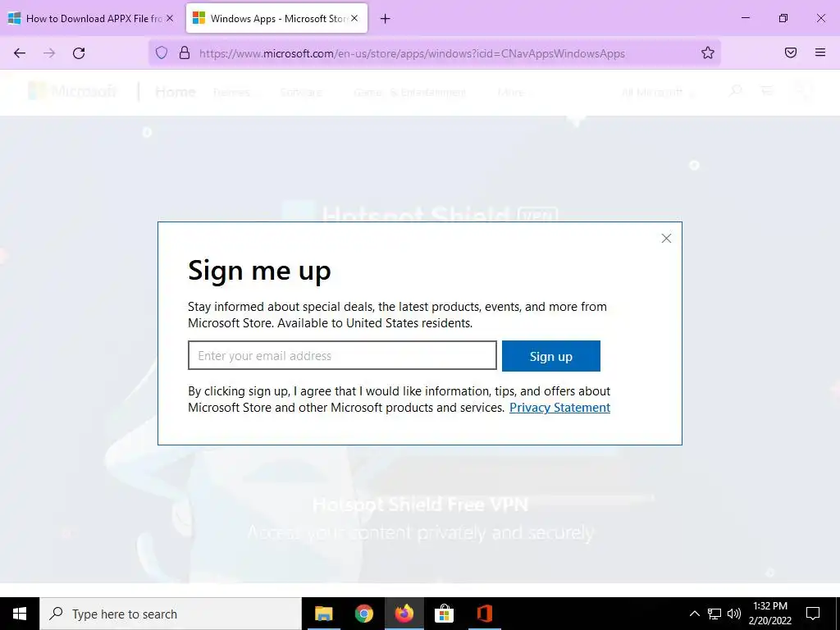The height and width of the screenshot is (630, 840).
Task: Open Microsoft Store from the taskbar
Action: point(444,614)
